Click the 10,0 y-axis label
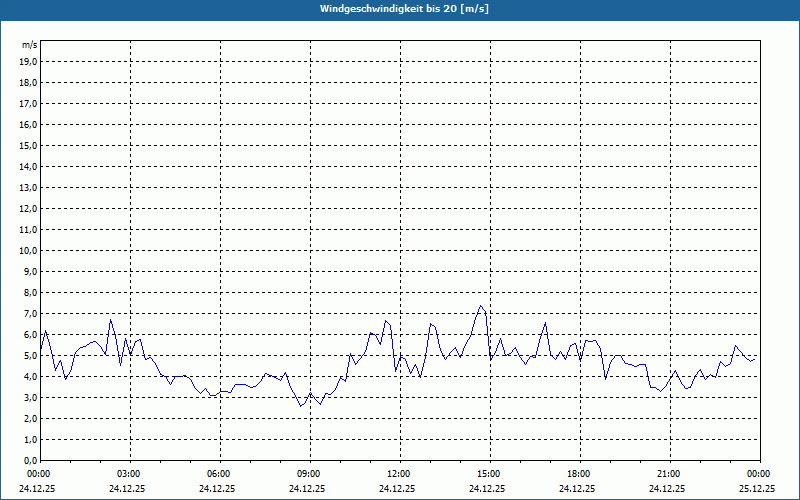Image resolution: width=800 pixels, height=500 pixels. coord(28,250)
